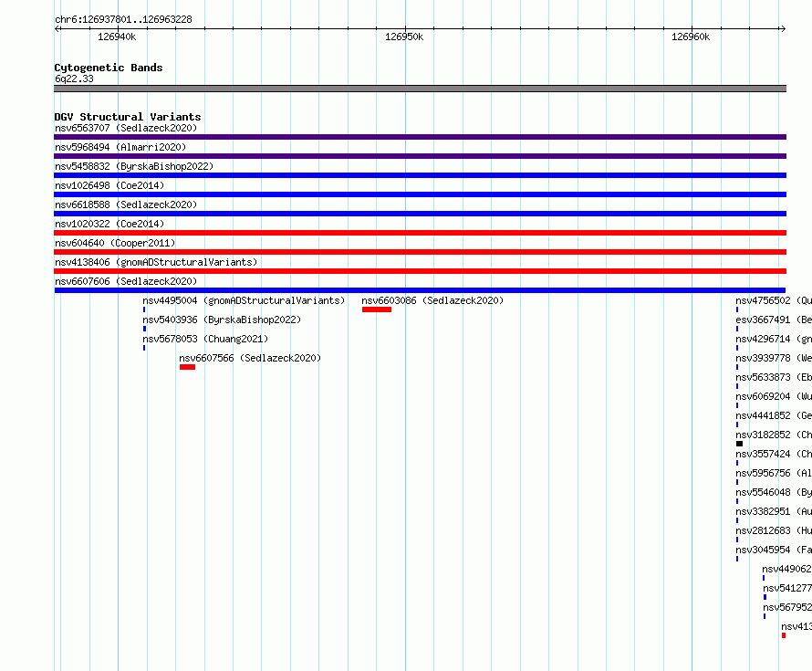Select the nsv604640 (Cooper2011) label
Screen dimensions: 812x671
pyautogui.click(x=115, y=243)
